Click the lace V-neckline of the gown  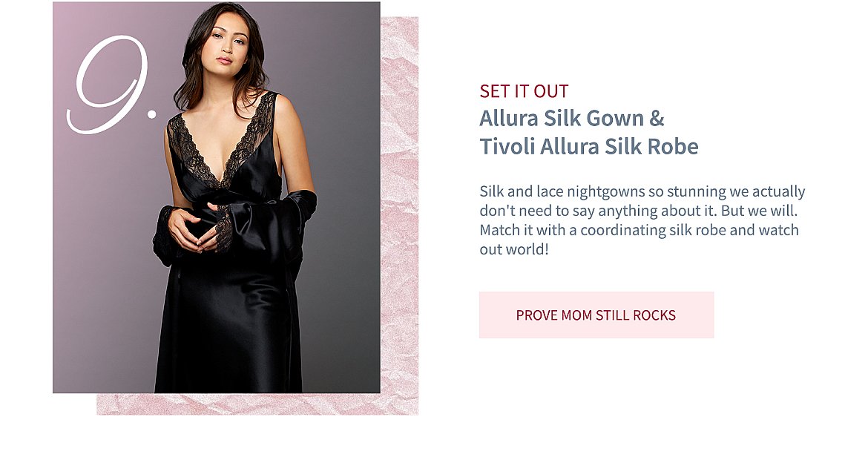pyautogui.click(x=223, y=141)
